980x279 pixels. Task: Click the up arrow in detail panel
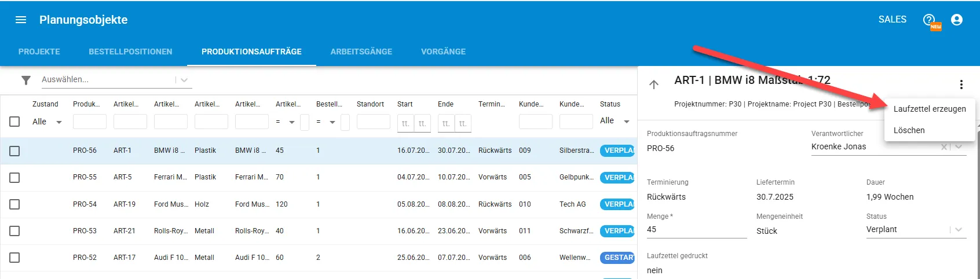click(x=654, y=85)
